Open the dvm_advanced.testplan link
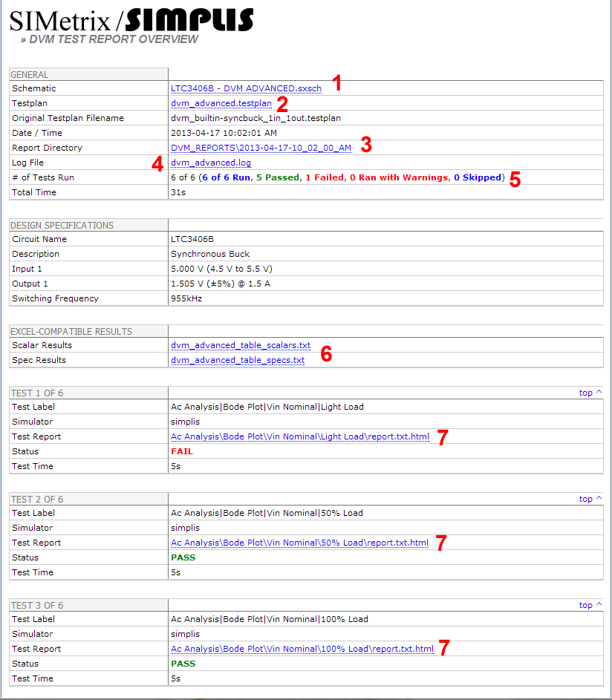This screenshot has width=612, height=700. (x=221, y=103)
